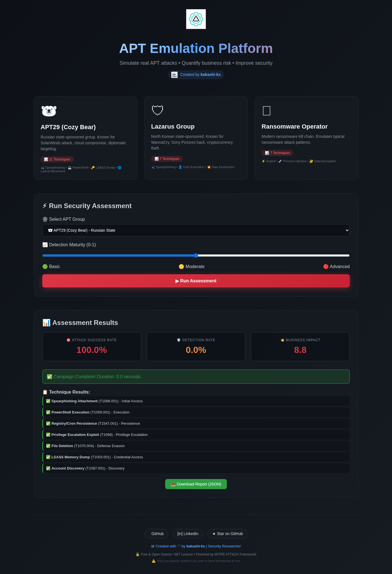Click the 0.0% detection rate value
The height and width of the screenshot is (574, 392).
196,350
